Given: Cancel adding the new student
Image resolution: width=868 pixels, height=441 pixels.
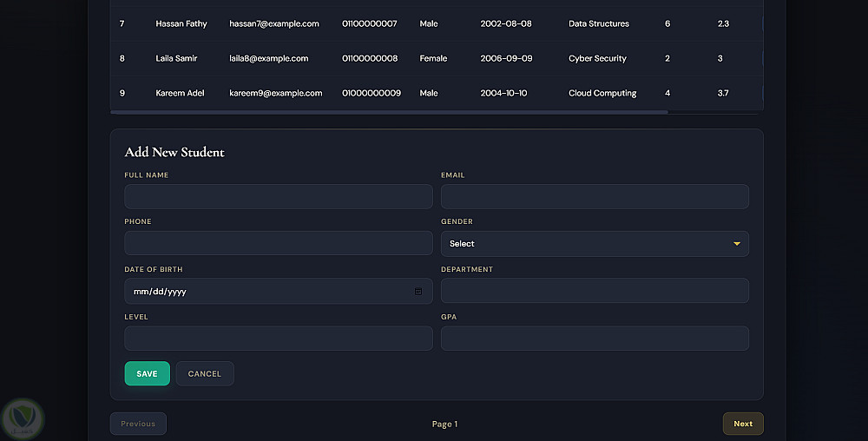Looking at the screenshot, I should pos(205,373).
